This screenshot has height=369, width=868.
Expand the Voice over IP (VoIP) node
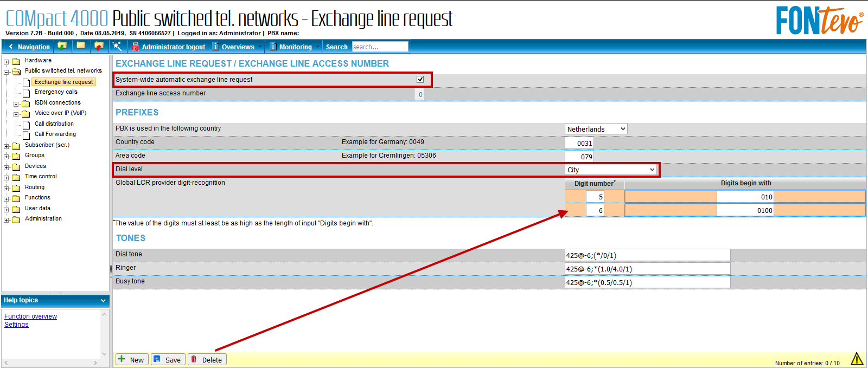16,114
